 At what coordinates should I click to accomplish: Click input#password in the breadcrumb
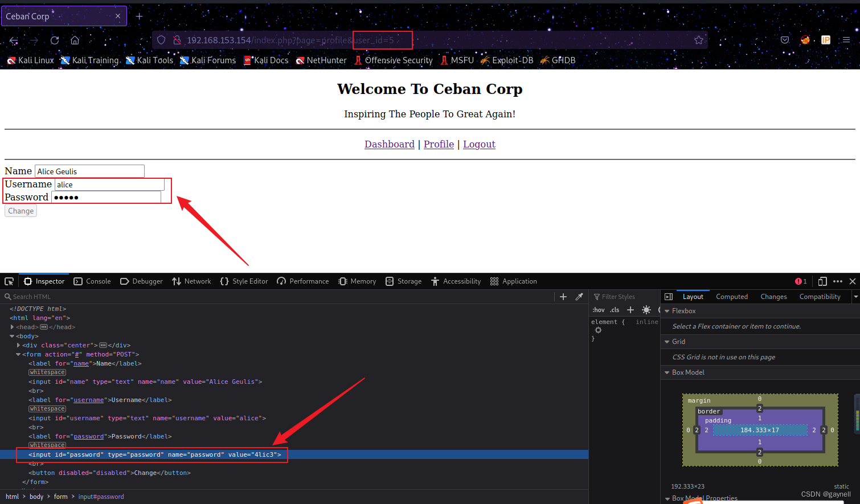tap(101, 497)
